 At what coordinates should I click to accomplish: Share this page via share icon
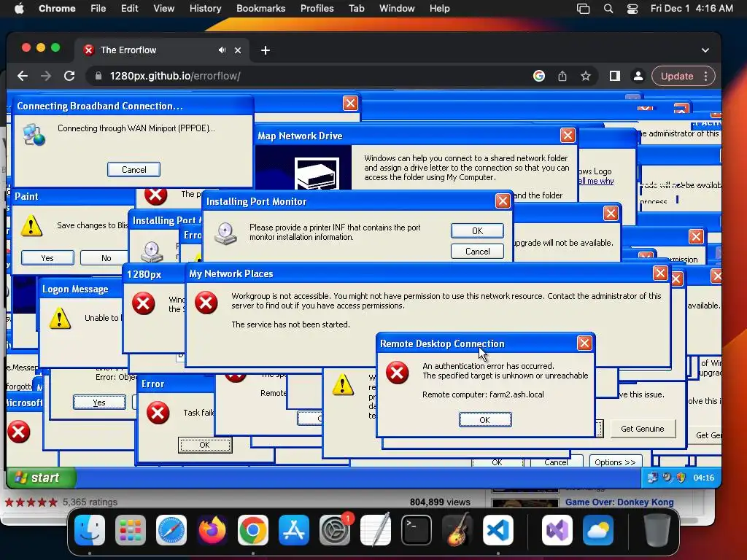(562, 76)
